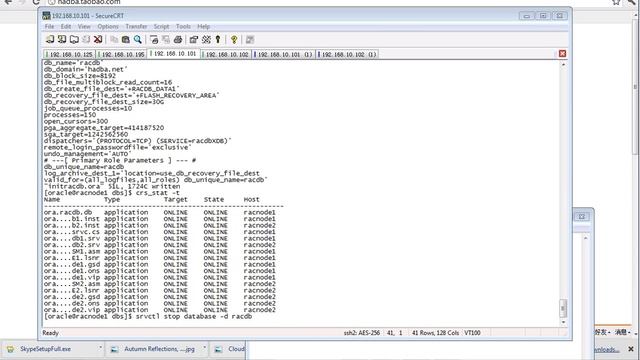640x360 pixels.
Task: Click the red Disconnect icon
Action: point(98,39)
